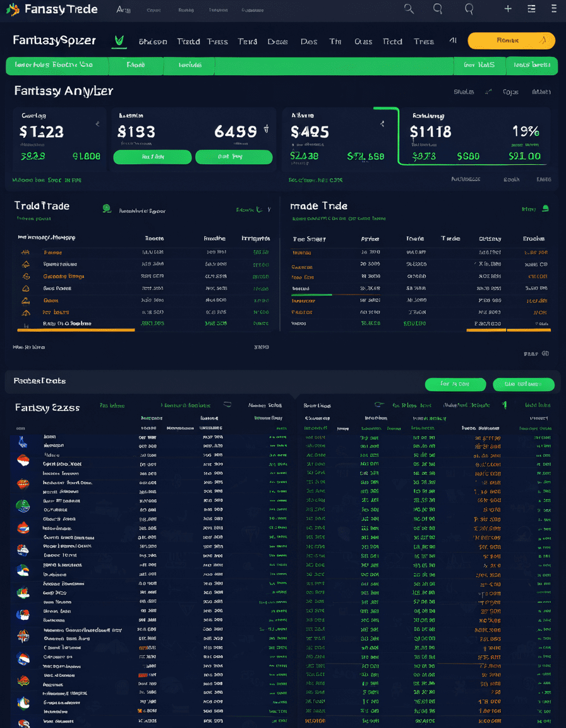
Task: Click the leftmost magnifying glass search icon
Action: (x=409, y=8)
